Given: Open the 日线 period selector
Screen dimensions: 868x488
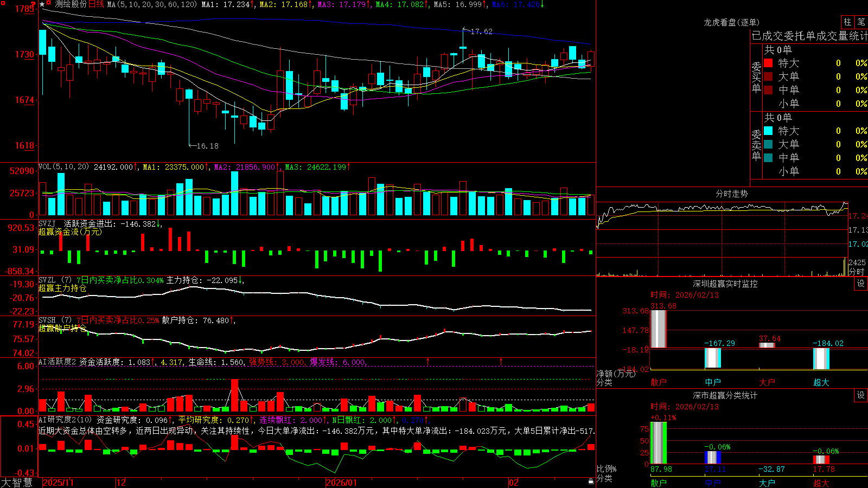Looking at the screenshot, I should pyautogui.click(x=96, y=4).
